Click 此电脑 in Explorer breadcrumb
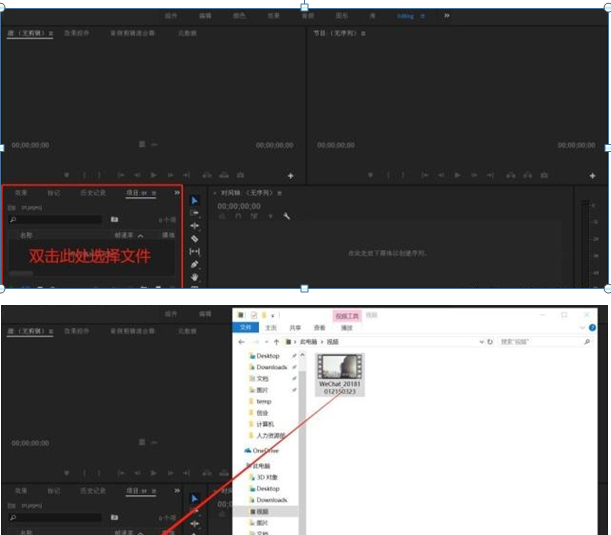The width and height of the screenshot is (611, 535). coord(308,342)
